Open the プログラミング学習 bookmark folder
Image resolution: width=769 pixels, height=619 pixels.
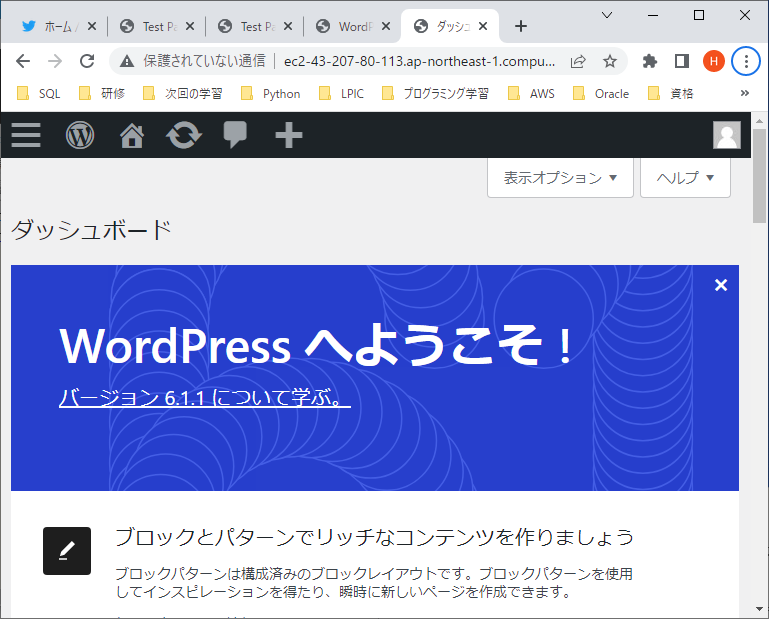[x=436, y=94]
